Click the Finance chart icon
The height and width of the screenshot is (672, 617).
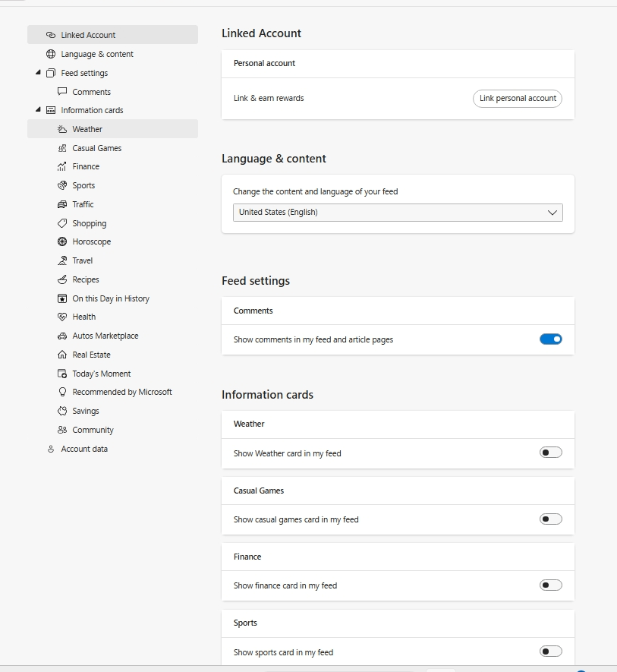pos(62,166)
